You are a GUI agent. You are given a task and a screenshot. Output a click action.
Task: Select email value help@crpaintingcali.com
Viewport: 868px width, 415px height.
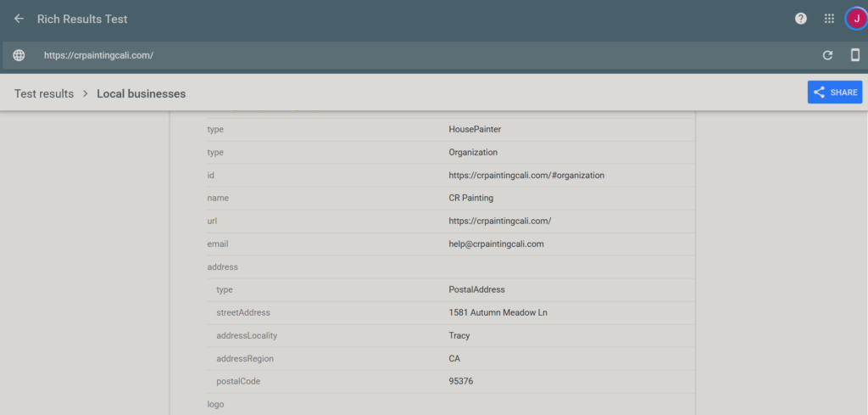(x=496, y=244)
